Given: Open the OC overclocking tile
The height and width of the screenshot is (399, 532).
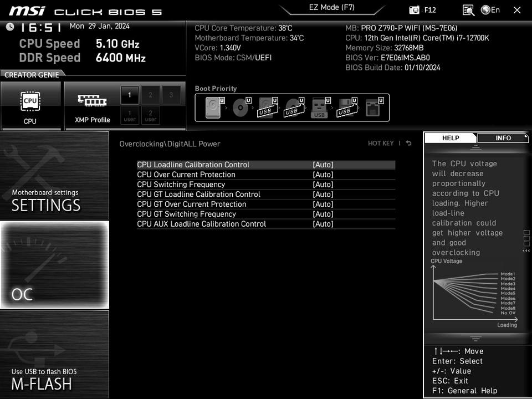Looking at the screenshot, I should click(x=54, y=265).
